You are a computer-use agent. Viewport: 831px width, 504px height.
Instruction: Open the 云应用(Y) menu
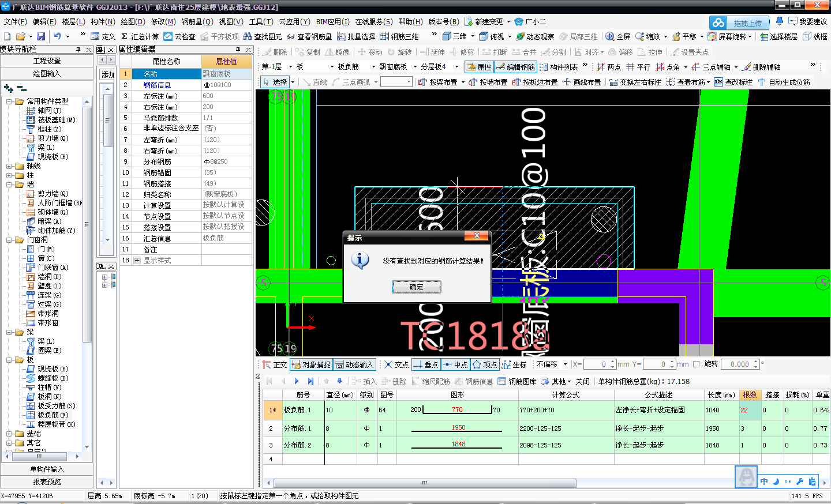click(x=294, y=21)
